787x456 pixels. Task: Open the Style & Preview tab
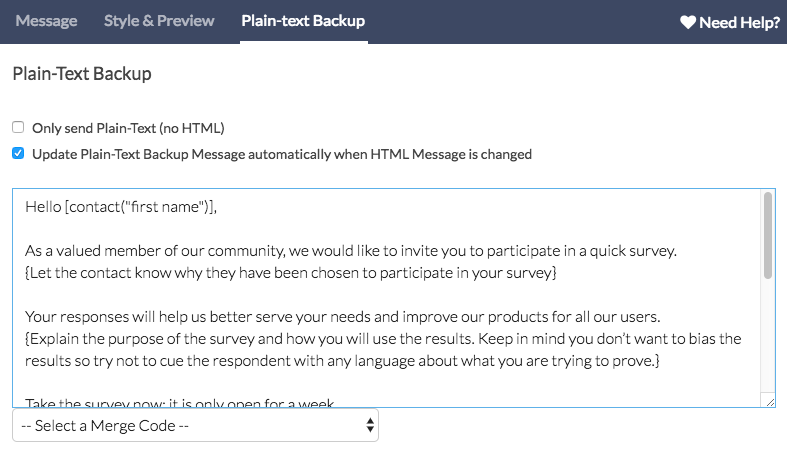(159, 21)
